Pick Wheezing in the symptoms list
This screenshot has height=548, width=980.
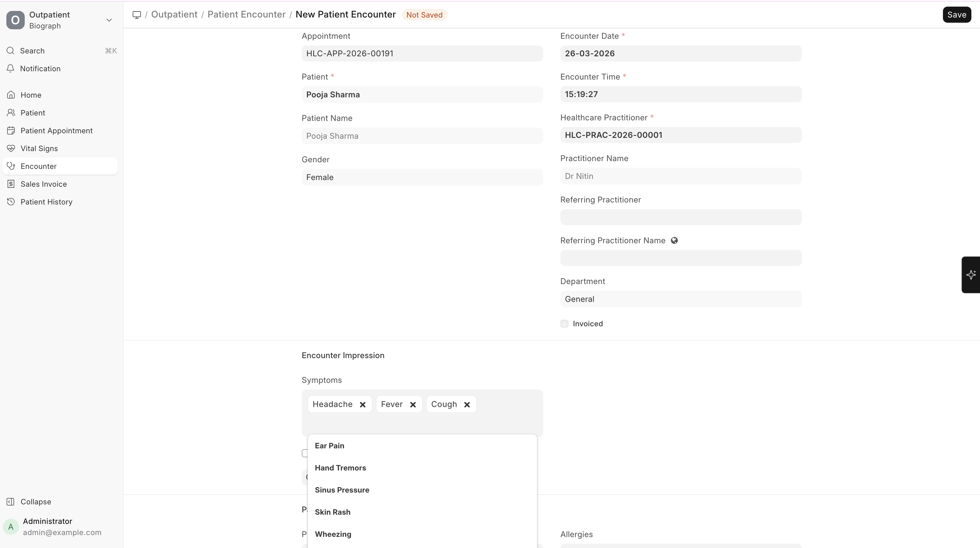(x=333, y=534)
